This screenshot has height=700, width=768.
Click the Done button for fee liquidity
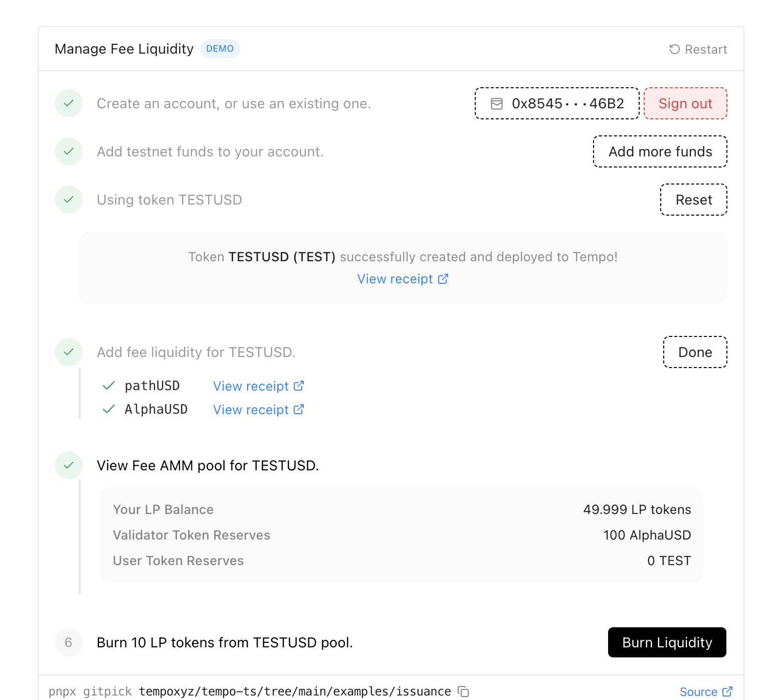click(x=695, y=352)
